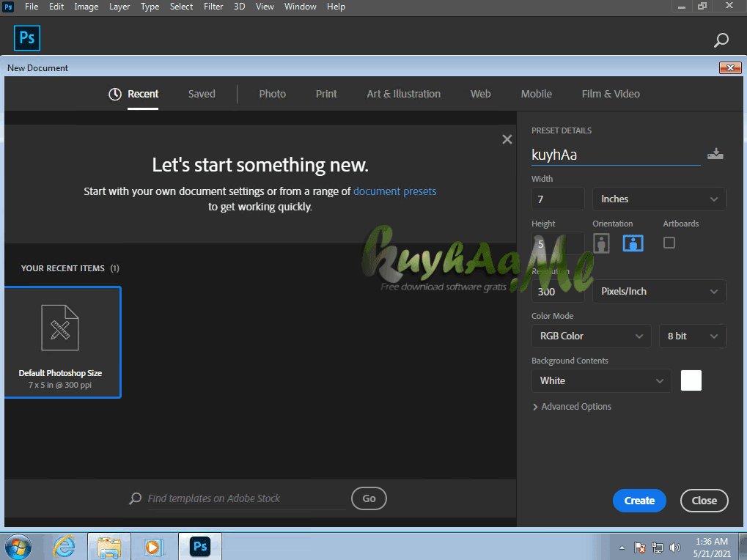The height and width of the screenshot is (560, 747).
Task: Click the Adobe Stock search magnifier icon
Action: tap(136, 498)
